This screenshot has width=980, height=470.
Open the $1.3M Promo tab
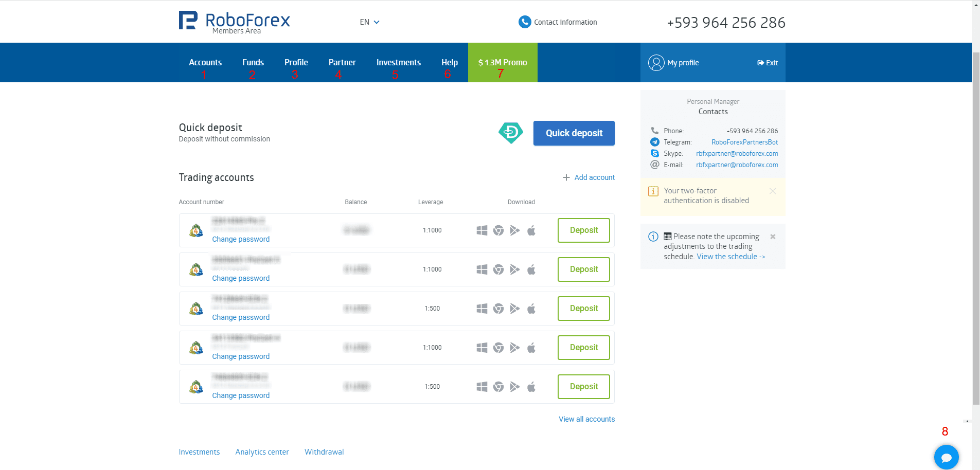click(503, 62)
